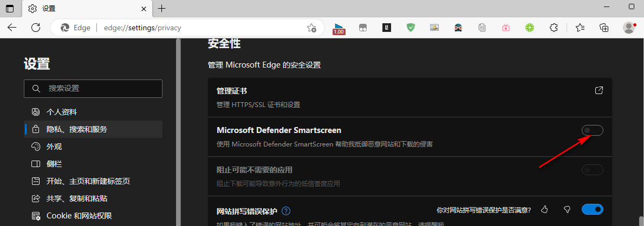Viewport: 644px width, 226px height.
Task: Turn off 网站拼写错误保护 switch
Action: point(592,210)
